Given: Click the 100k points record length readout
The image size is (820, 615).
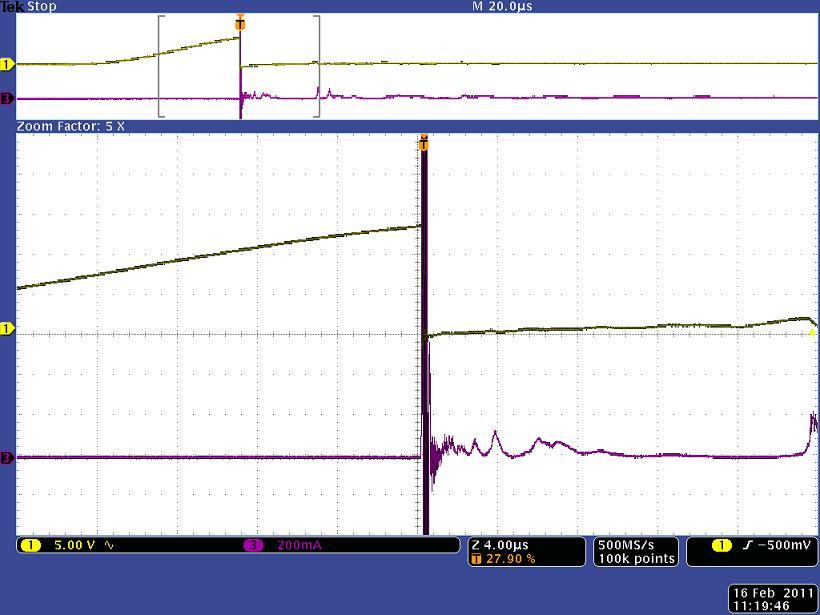Looking at the screenshot, I should pyautogui.click(x=636, y=559).
